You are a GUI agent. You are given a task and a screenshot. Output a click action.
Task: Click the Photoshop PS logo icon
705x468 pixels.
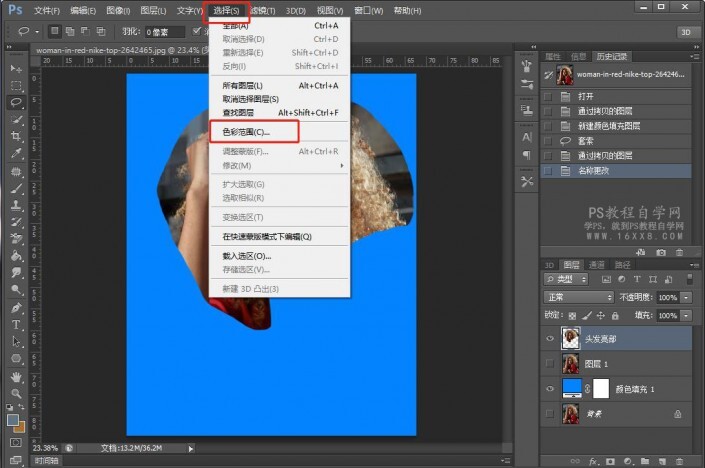pos(15,10)
